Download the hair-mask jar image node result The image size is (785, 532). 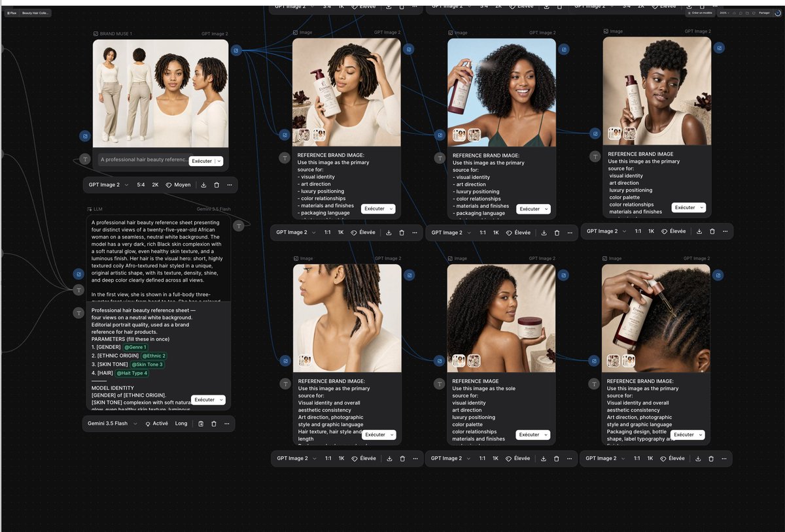click(x=544, y=459)
